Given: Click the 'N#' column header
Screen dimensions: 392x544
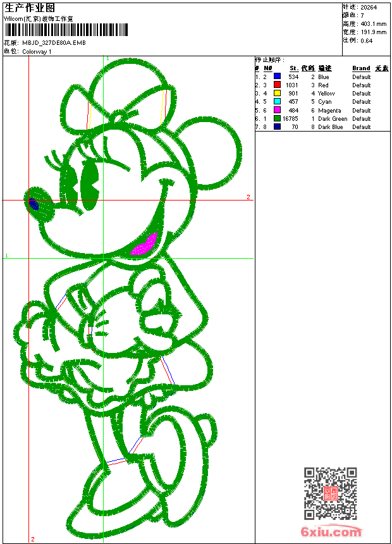Looking at the screenshot, I should [x=268, y=68].
